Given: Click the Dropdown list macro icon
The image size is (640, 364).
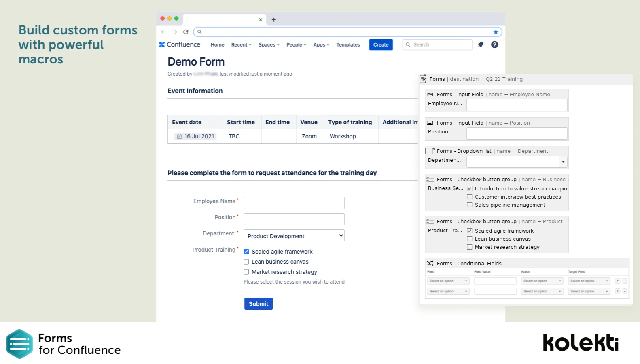Looking at the screenshot, I should tap(430, 151).
